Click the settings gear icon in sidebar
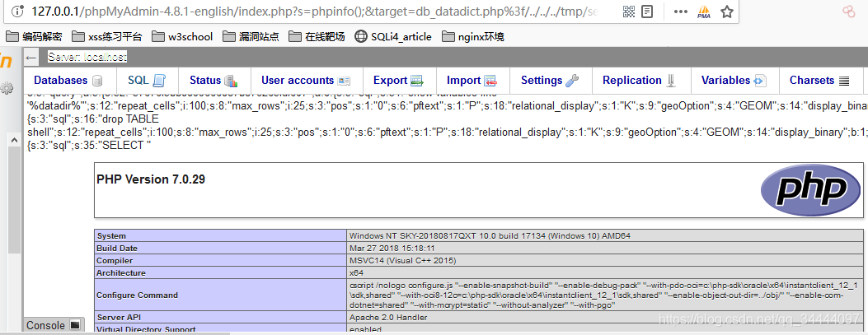The width and height of the screenshot is (868, 335). pos(7,88)
